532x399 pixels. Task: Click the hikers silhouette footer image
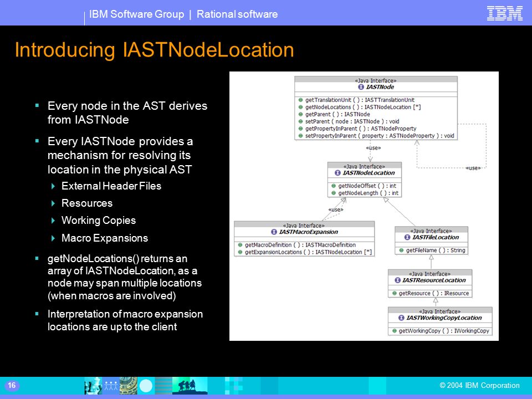point(190,386)
